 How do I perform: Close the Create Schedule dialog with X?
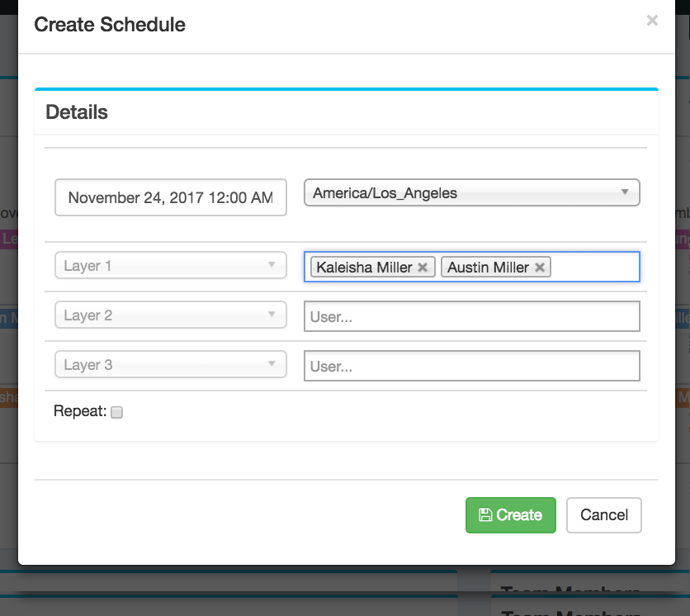pyautogui.click(x=652, y=21)
